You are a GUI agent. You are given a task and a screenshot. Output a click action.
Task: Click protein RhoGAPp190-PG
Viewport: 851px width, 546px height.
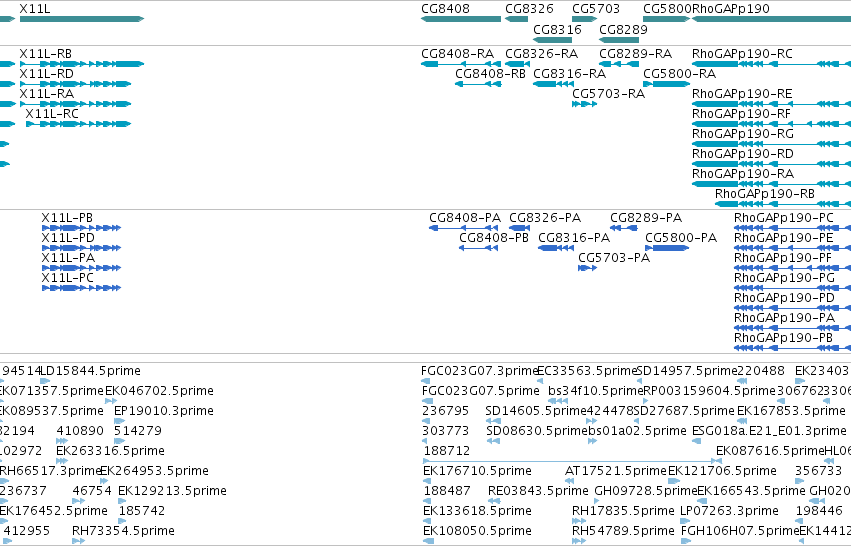click(x=792, y=288)
